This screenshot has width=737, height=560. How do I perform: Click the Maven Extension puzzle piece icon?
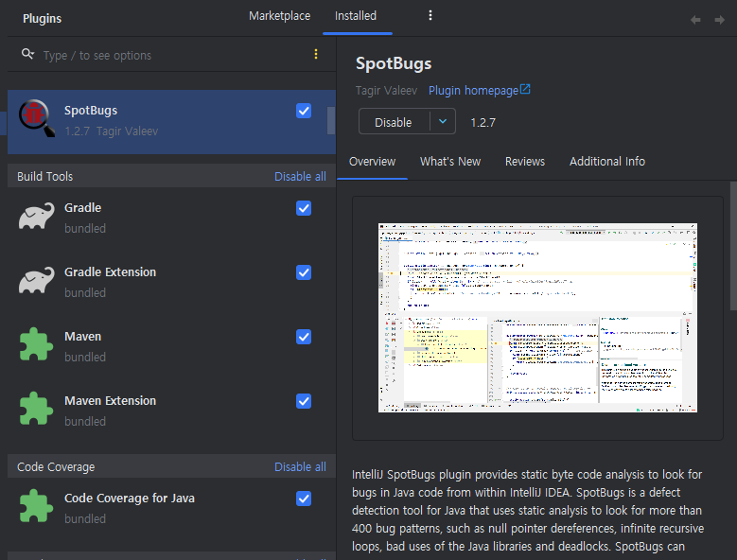click(36, 409)
